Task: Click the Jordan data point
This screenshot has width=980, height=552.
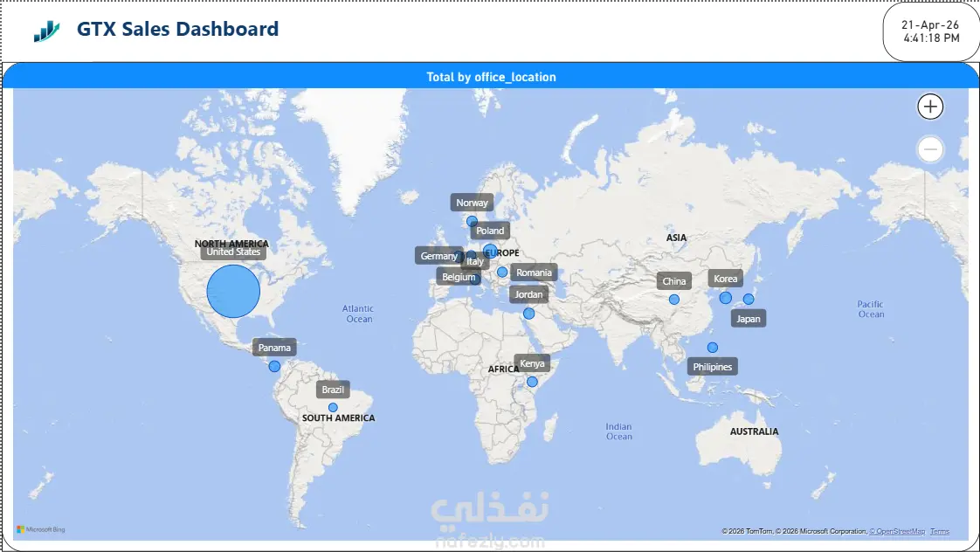Action: [x=528, y=314]
